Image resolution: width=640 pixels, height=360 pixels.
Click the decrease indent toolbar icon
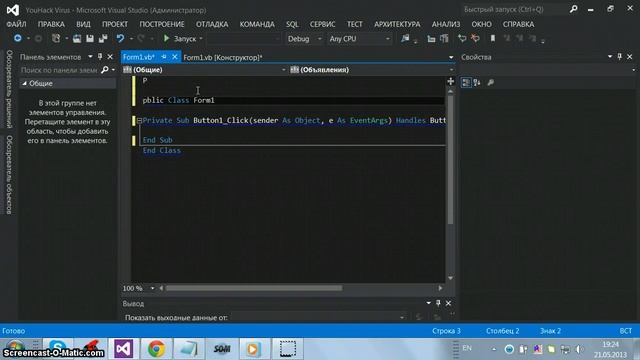431,39
